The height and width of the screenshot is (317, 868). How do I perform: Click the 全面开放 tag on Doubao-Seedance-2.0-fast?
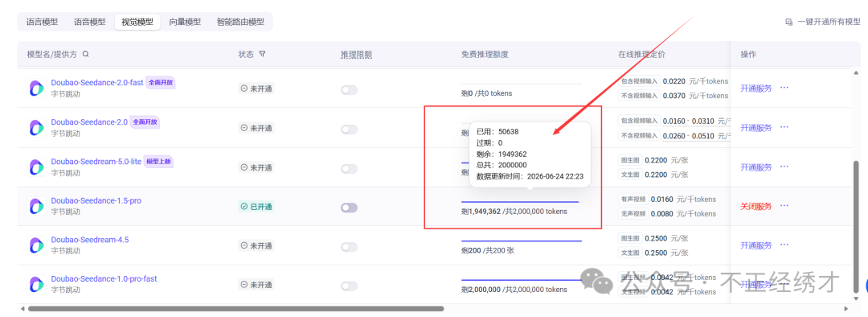pos(161,83)
